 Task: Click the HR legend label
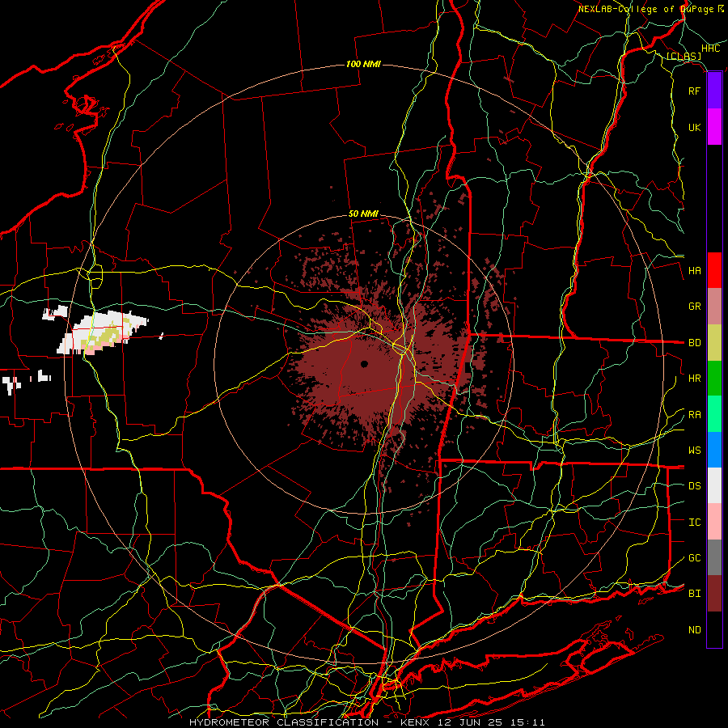coord(694,379)
